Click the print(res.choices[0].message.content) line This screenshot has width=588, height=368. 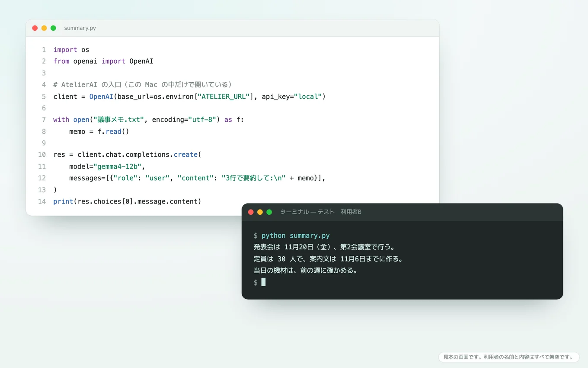coord(127,202)
